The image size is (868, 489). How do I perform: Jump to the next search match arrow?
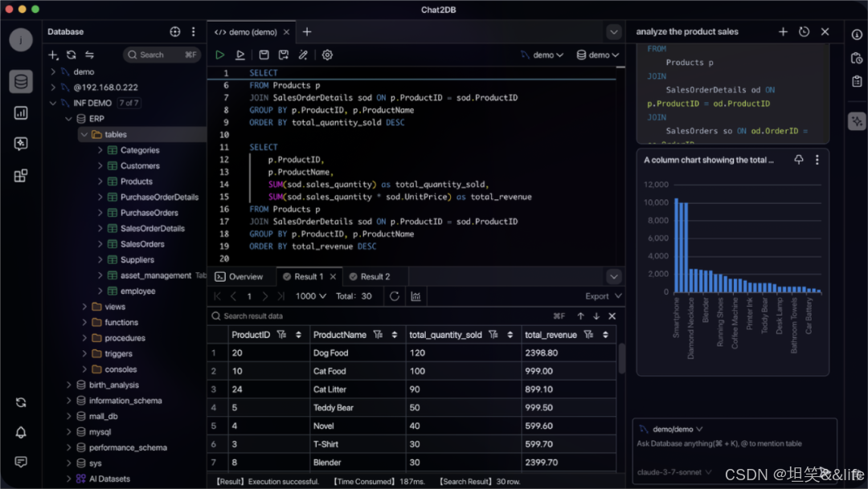[x=596, y=316]
